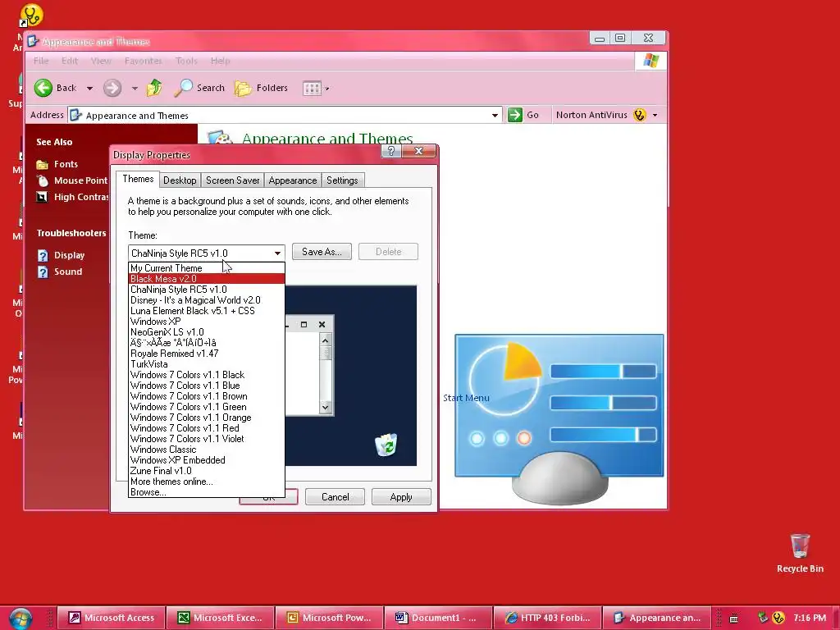
Task: Switch to the Desktop tab
Action: pyautogui.click(x=180, y=180)
